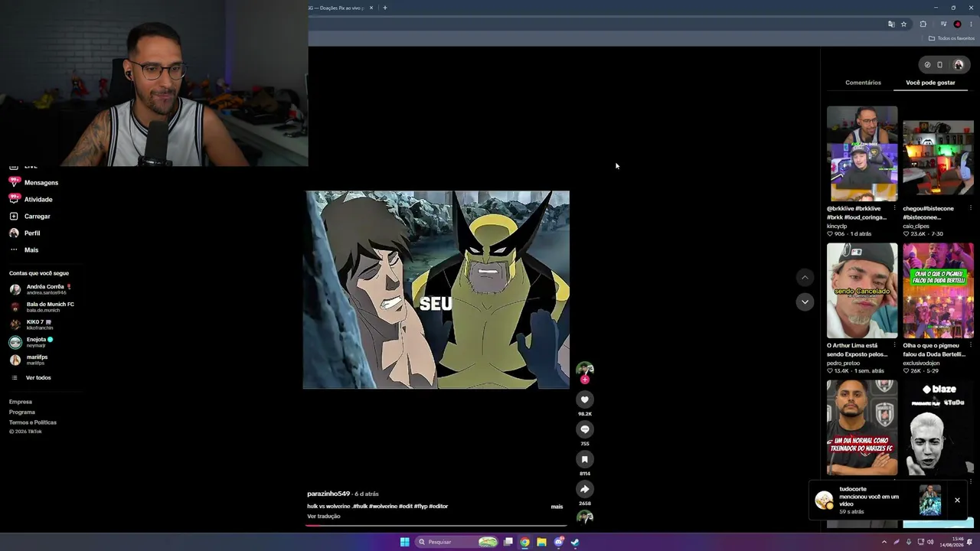Click the Google Translate icon in address bar

(891, 24)
